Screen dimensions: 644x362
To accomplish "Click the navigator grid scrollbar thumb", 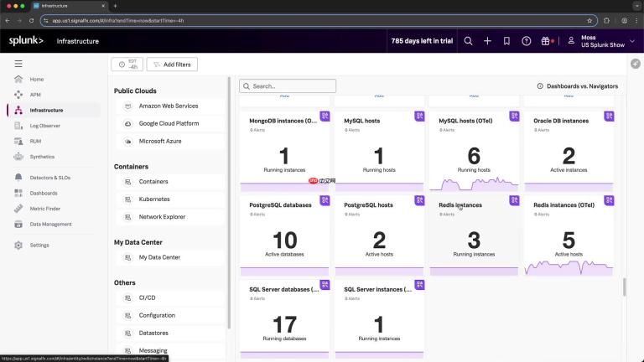I will [x=624, y=287].
